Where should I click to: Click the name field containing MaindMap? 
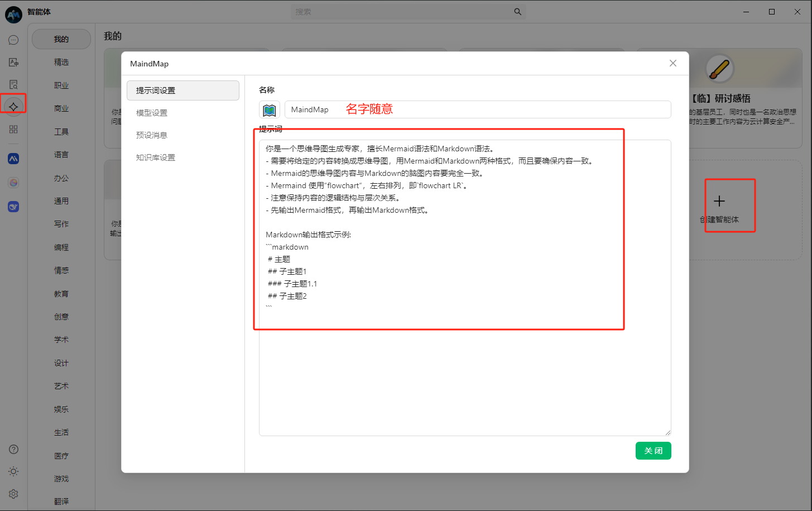(x=478, y=109)
